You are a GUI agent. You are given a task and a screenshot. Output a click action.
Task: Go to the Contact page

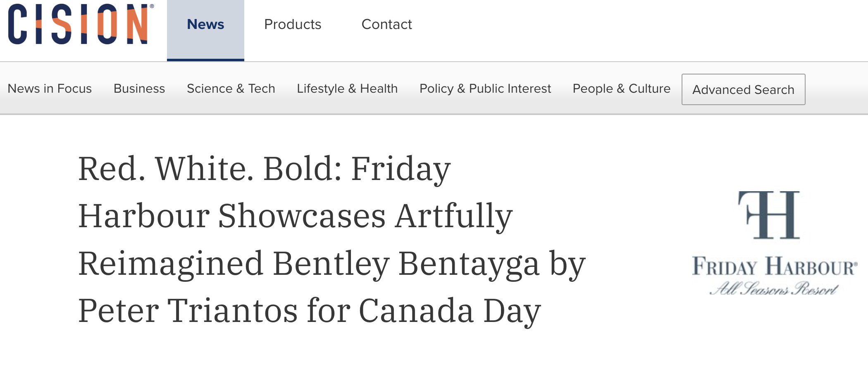click(x=386, y=25)
